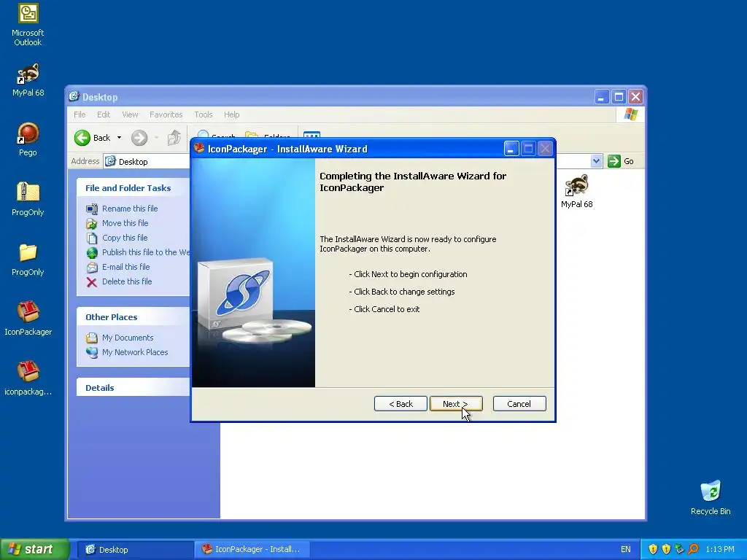
Task: Select the ProgOnly zip archive icon
Action: (x=28, y=200)
